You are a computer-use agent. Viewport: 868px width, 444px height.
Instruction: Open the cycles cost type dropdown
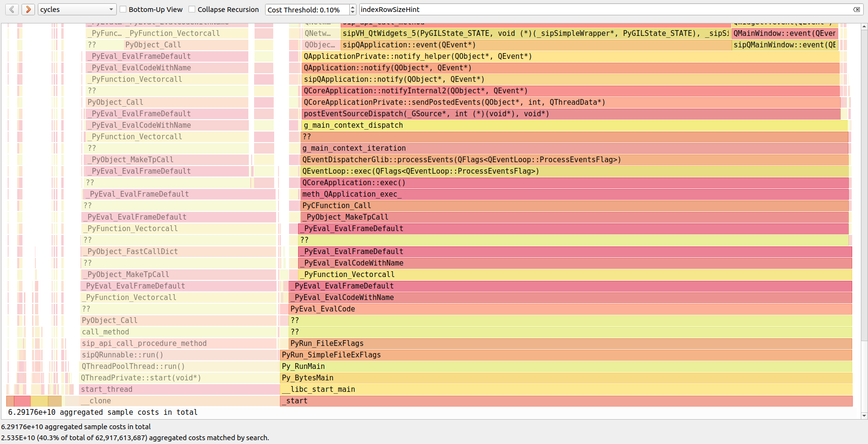click(x=77, y=9)
